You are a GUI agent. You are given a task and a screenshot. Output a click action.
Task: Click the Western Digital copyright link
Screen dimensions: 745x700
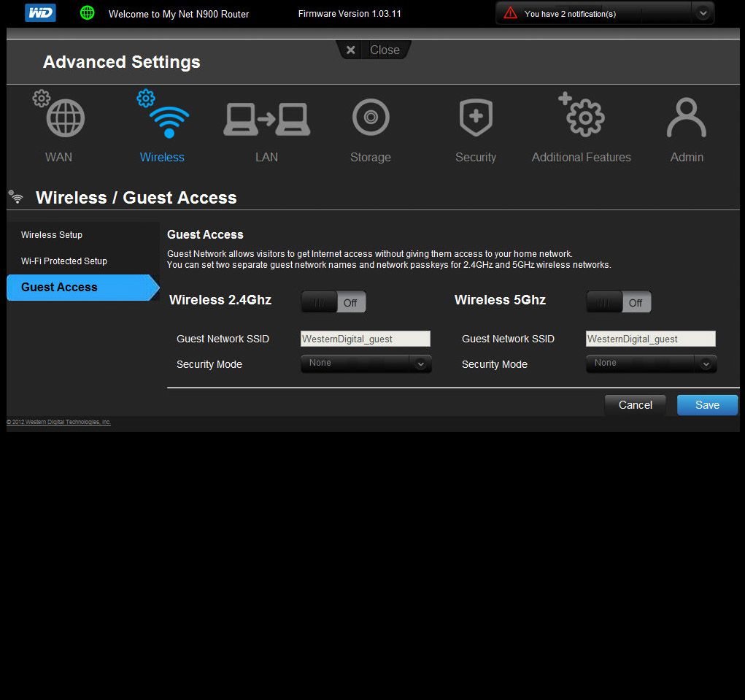[58, 422]
